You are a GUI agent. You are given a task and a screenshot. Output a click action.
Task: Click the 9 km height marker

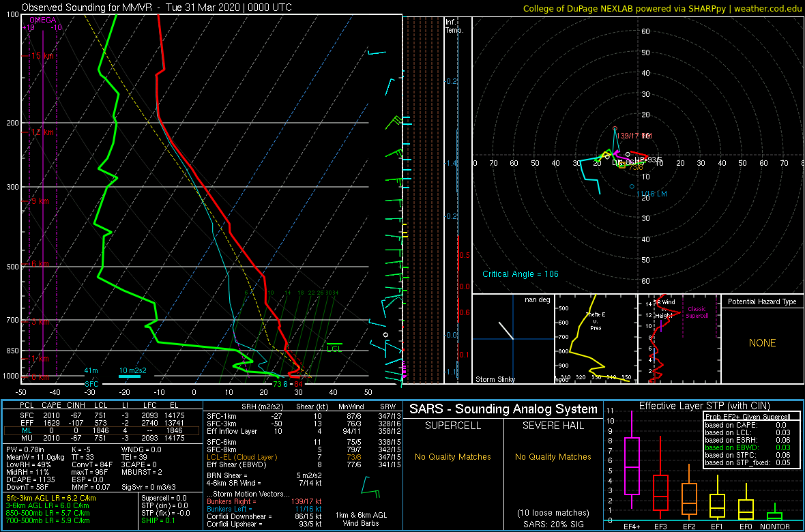(x=40, y=201)
